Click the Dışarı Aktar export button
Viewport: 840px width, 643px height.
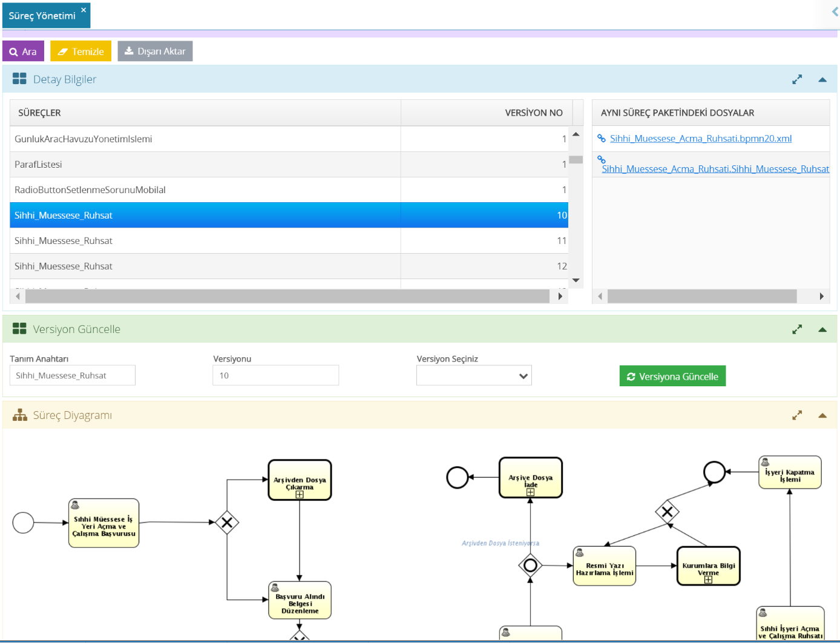[155, 51]
